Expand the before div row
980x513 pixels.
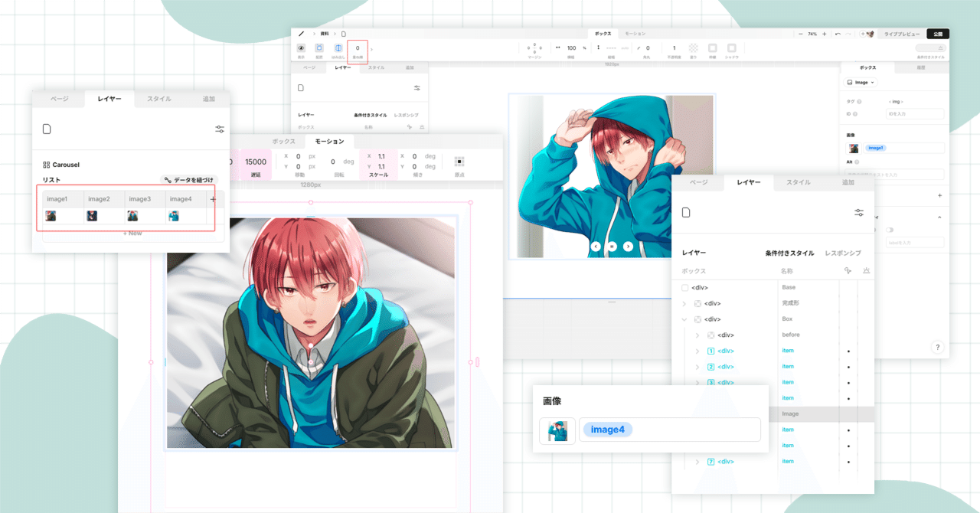point(697,335)
